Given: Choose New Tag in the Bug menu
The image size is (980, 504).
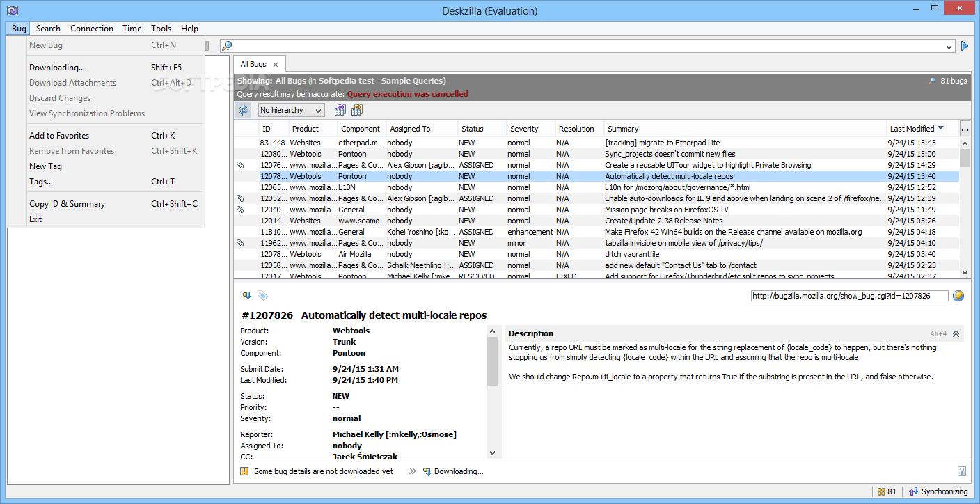Looking at the screenshot, I should [x=106, y=166].
